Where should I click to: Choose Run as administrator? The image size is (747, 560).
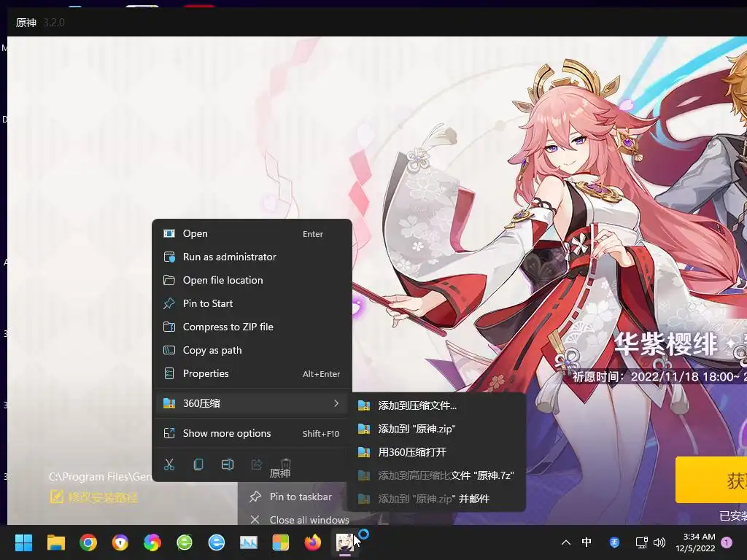[252, 257]
